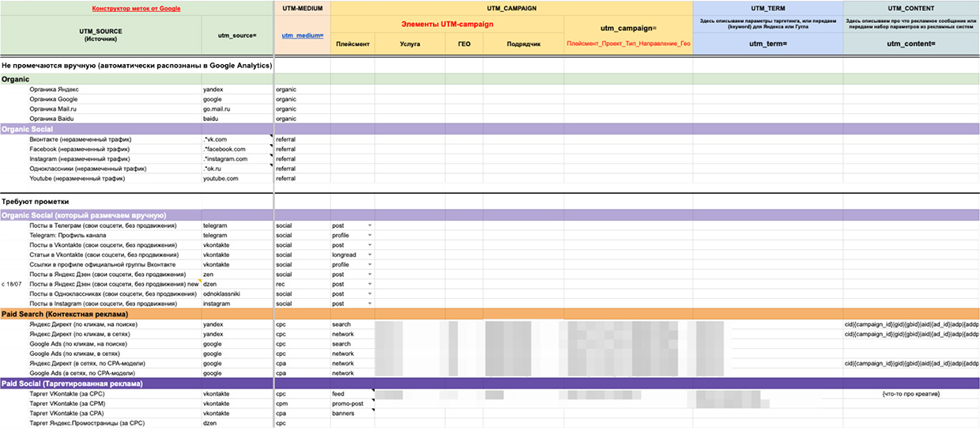This screenshot has height=428, width=980.
Task: Expand the post dropdown in instagram row
Action: tap(369, 304)
